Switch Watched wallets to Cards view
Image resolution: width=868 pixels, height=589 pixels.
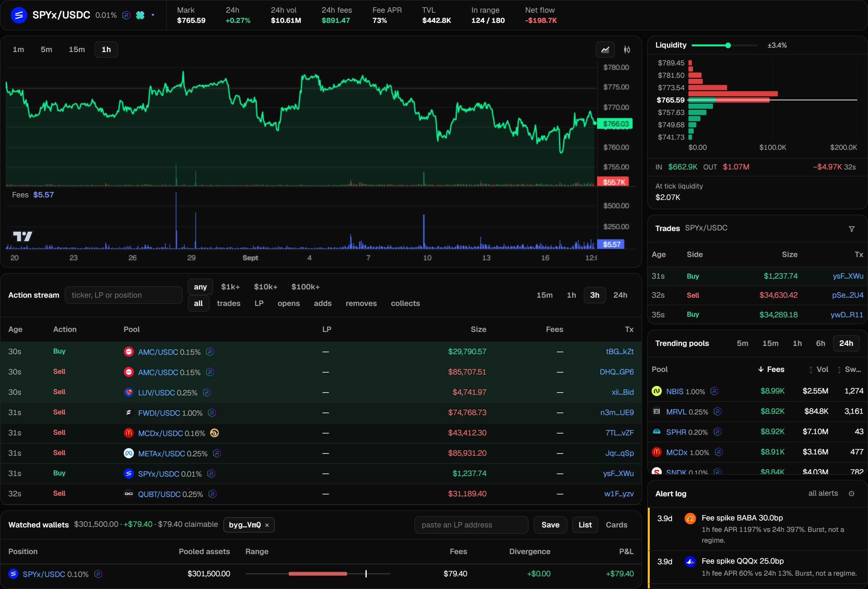(616, 525)
